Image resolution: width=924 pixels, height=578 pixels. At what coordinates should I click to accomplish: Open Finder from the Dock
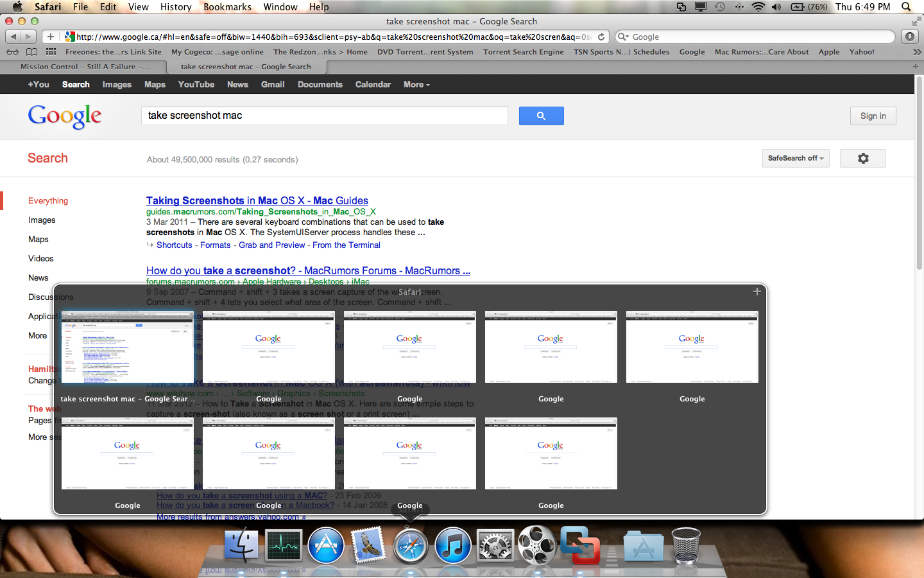click(242, 545)
